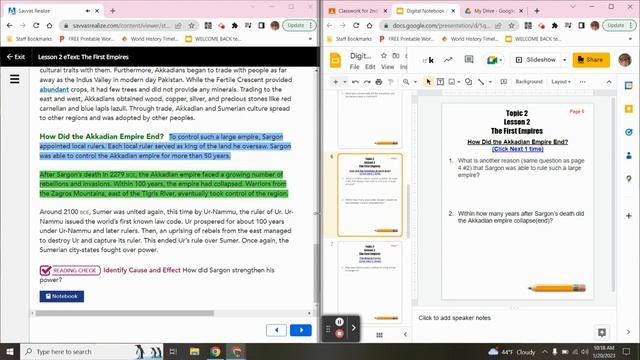Click the eText horizontal scrollbar
The width and height of the screenshot is (640, 360).
[x=124, y=313]
